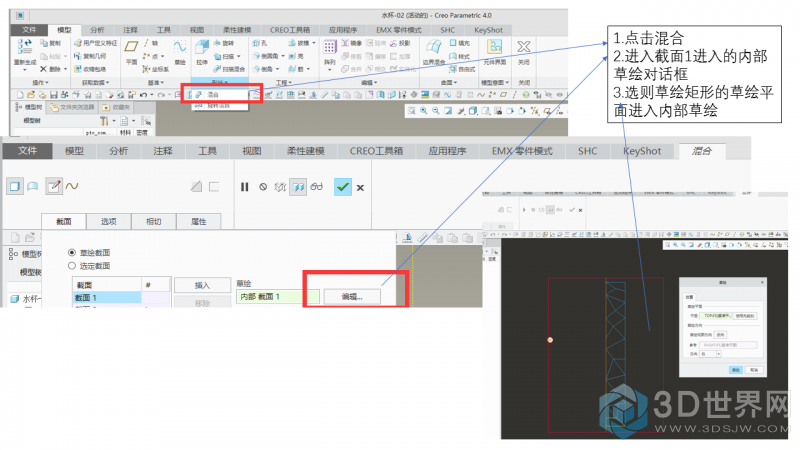Click the 阵列 (Pattern) icon

click(330, 48)
